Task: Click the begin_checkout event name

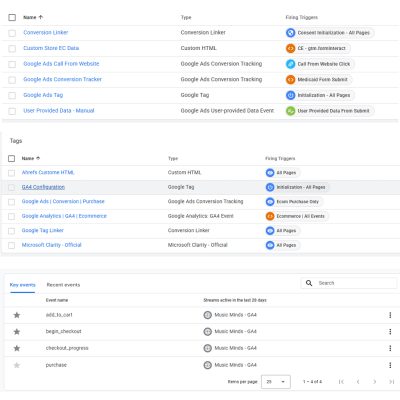Action: point(64,332)
